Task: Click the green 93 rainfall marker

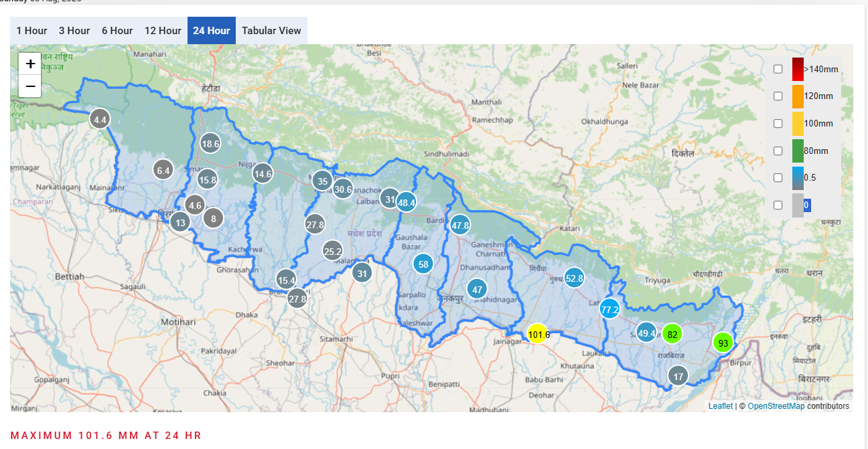Action: 723,343
